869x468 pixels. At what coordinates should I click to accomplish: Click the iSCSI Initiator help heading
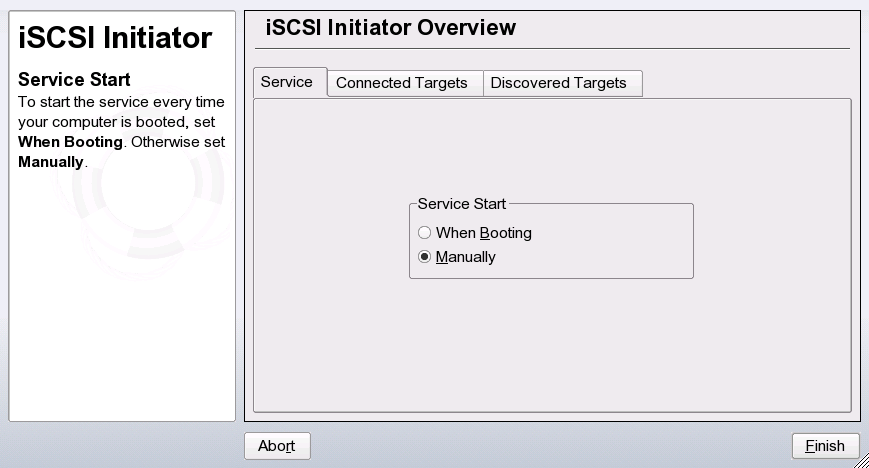(x=116, y=38)
